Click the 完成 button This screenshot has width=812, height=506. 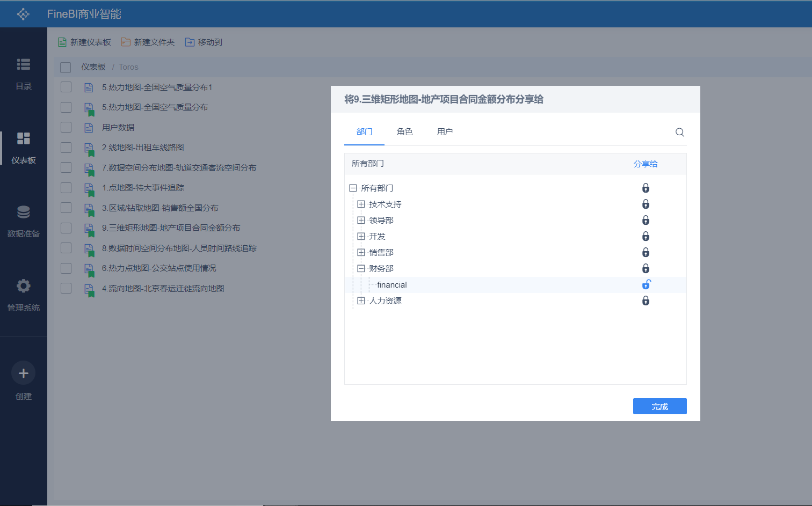(x=659, y=406)
